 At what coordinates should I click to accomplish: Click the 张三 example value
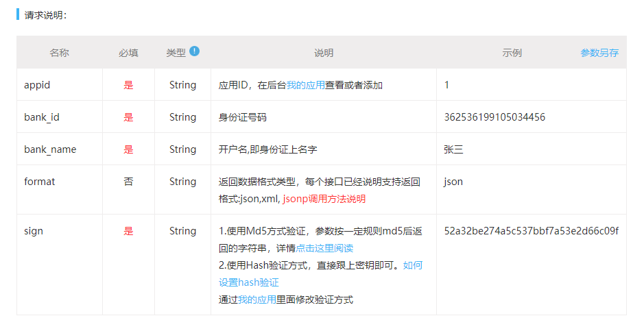pyautogui.click(x=454, y=149)
